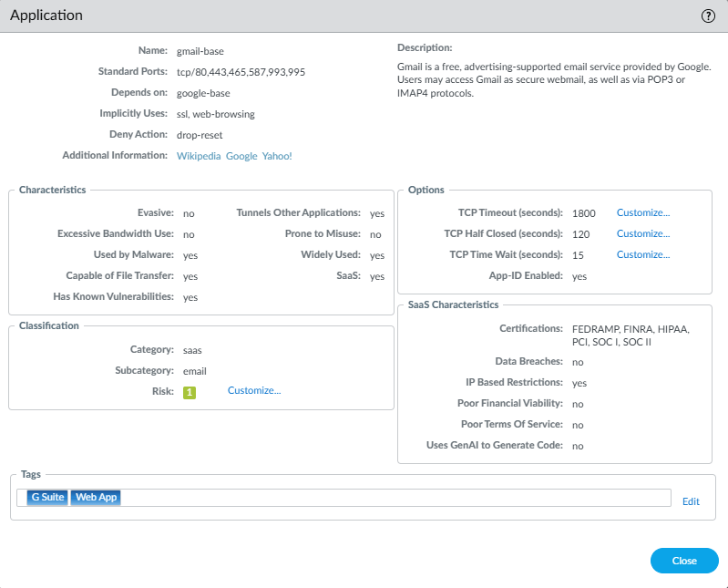Click the Options section heading
This screenshot has width=728, height=588.
click(x=426, y=190)
